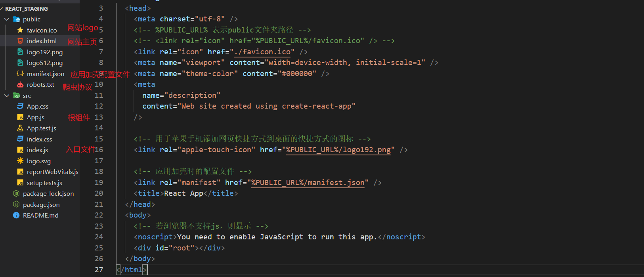Viewport: 644px width, 277px height.
Task: Click the reportWebVitals.js JS icon
Action: (20, 172)
